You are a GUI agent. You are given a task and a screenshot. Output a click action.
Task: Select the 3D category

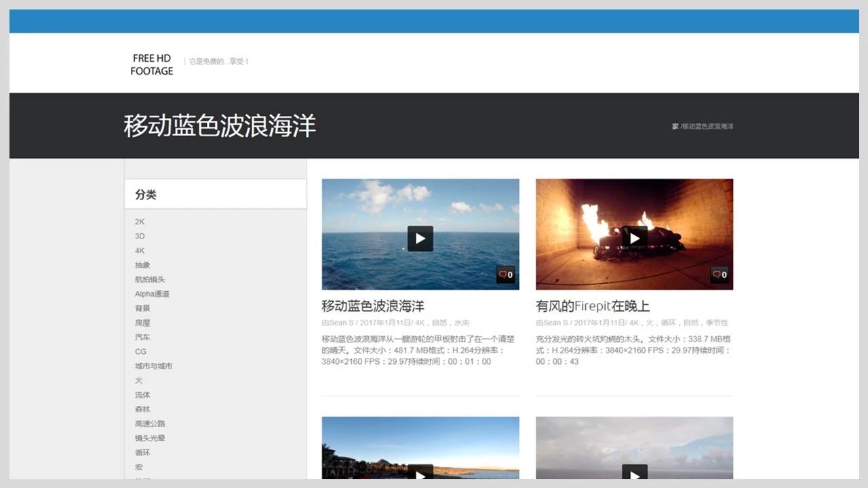pos(140,236)
